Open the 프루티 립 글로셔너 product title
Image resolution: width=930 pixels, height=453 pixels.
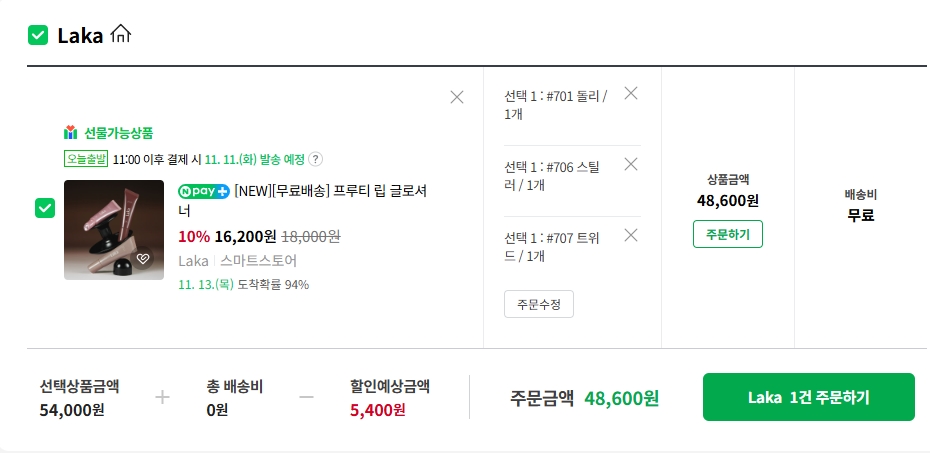coord(330,191)
